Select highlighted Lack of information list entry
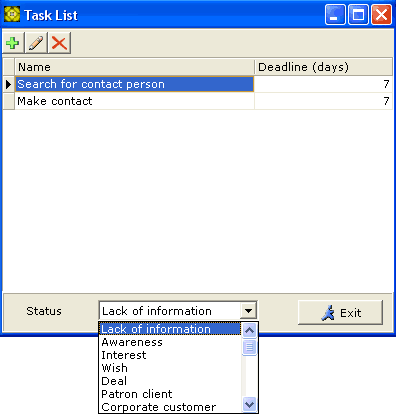The image size is (396, 415). pos(169,329)
